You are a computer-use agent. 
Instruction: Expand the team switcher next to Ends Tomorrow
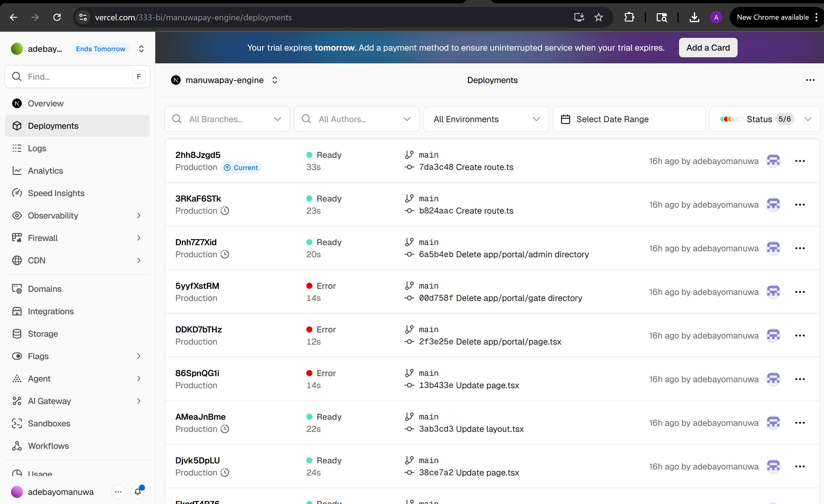141,49
